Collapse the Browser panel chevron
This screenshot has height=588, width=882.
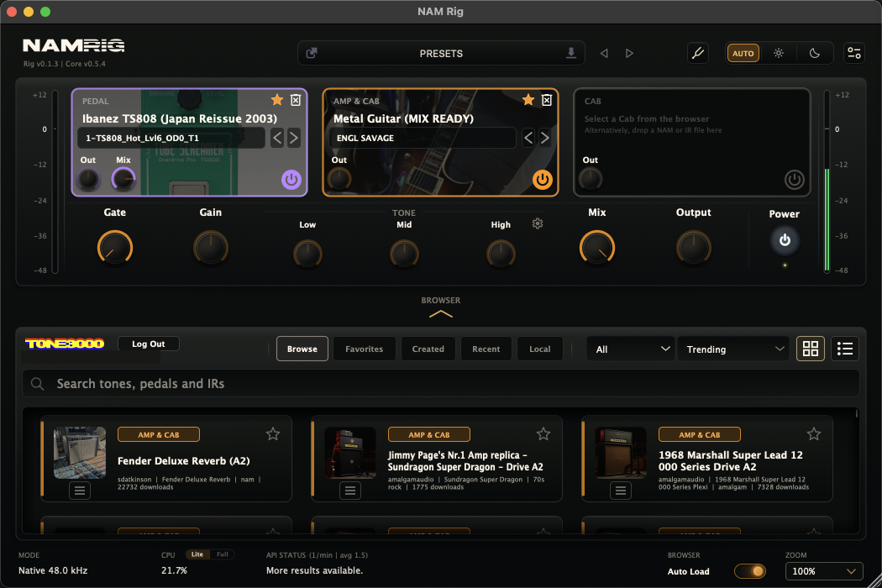pyautogui.click(x=441, y=314)
